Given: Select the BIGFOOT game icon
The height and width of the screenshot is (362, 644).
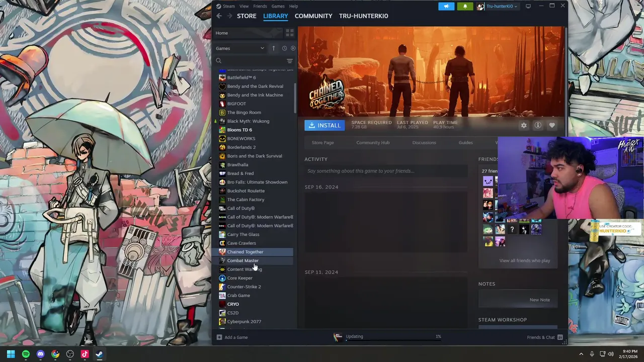Looking at the screenshot, I should pyautogui.click(x=222, y=104).
